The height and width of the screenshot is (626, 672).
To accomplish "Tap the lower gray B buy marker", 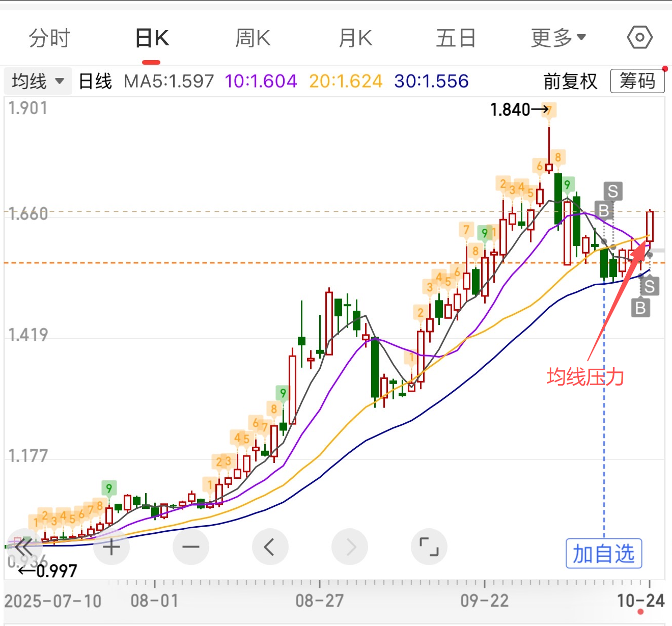I will coord(640,308).
